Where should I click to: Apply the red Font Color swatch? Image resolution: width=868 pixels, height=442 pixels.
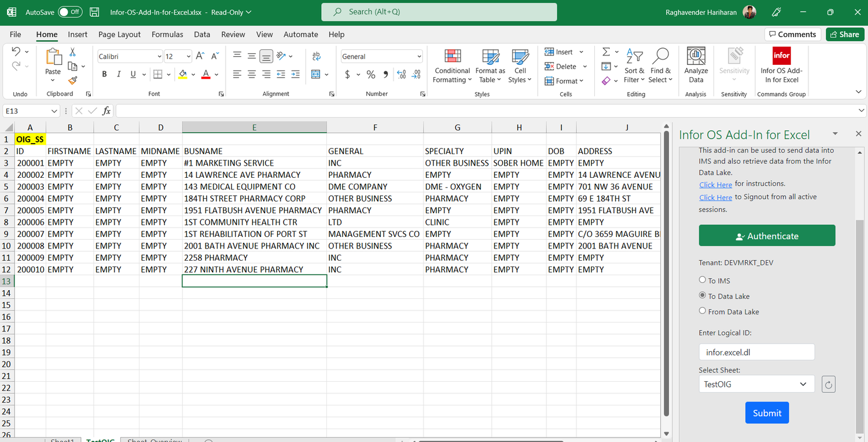pos(205,74)
